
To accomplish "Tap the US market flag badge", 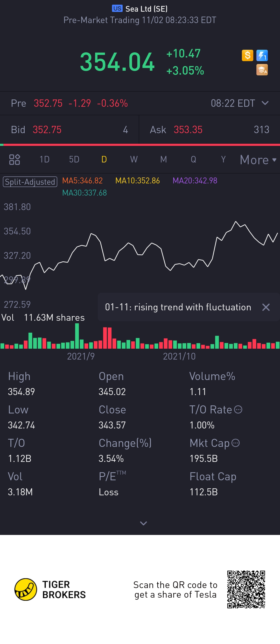I will [x=117, y=9].
